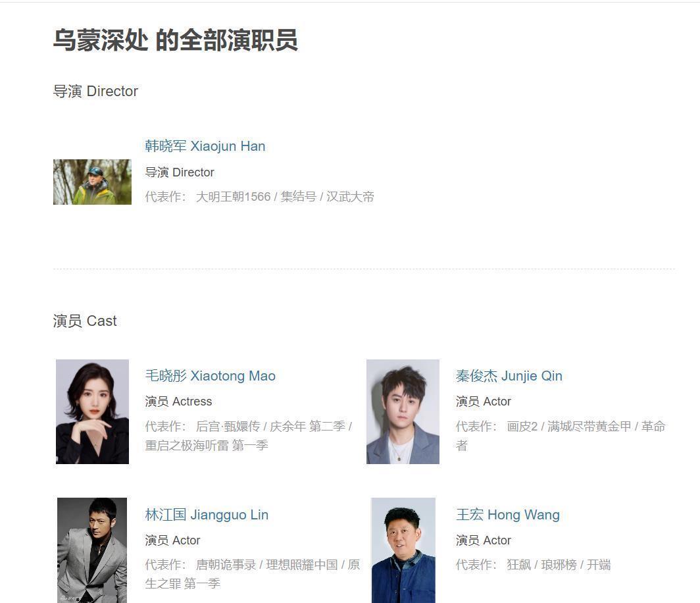This screenshot has height=603, width=700.
Task: Open 满城尽带黄金甲 work link
Action: (589, 426)
